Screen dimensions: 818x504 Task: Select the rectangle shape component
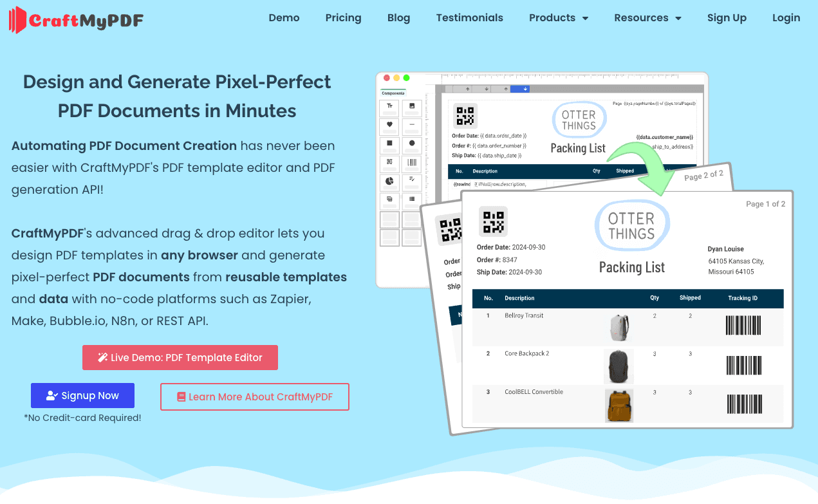coord(389,142)
